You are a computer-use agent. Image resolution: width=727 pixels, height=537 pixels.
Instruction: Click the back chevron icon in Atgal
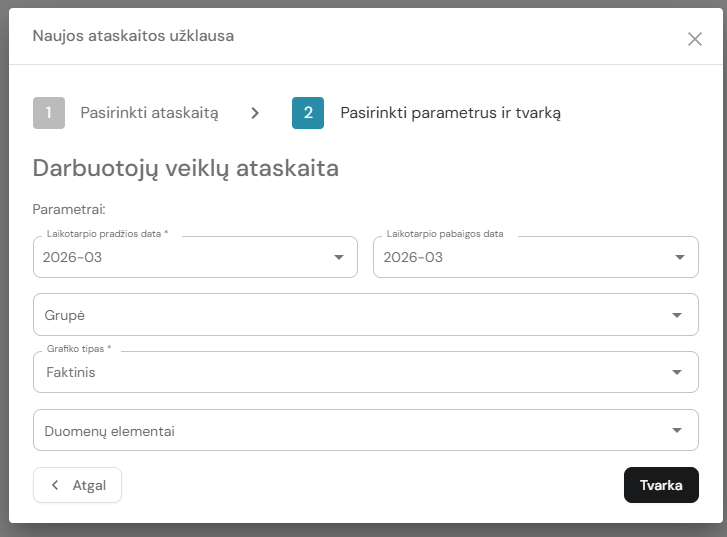click(55, 485)
